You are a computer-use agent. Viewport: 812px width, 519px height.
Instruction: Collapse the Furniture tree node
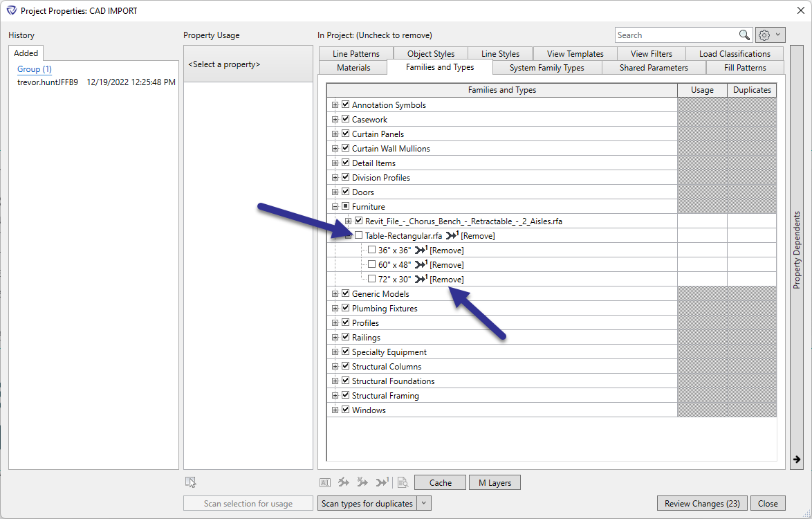335,206
